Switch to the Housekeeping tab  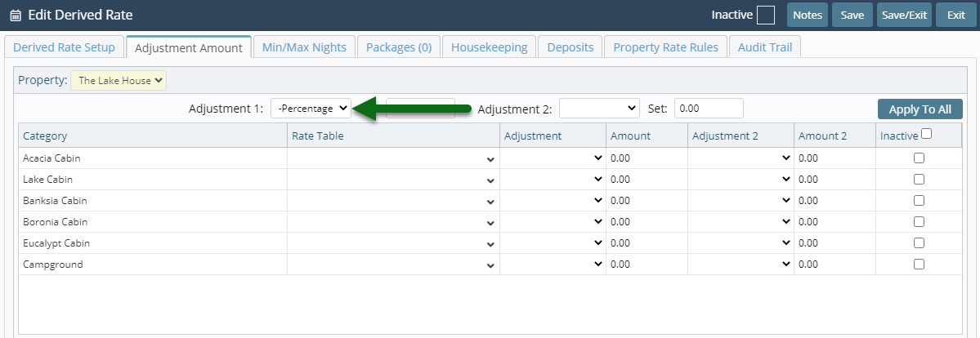point(490,47)
